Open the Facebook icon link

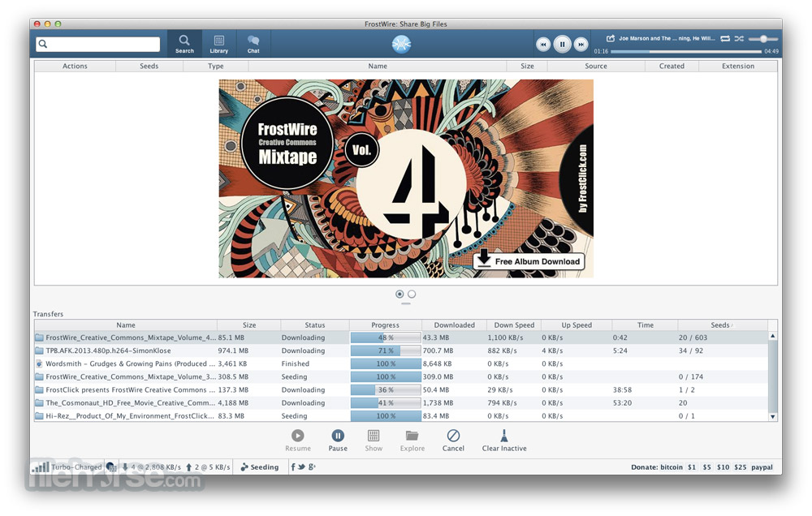tap(293, 467)
